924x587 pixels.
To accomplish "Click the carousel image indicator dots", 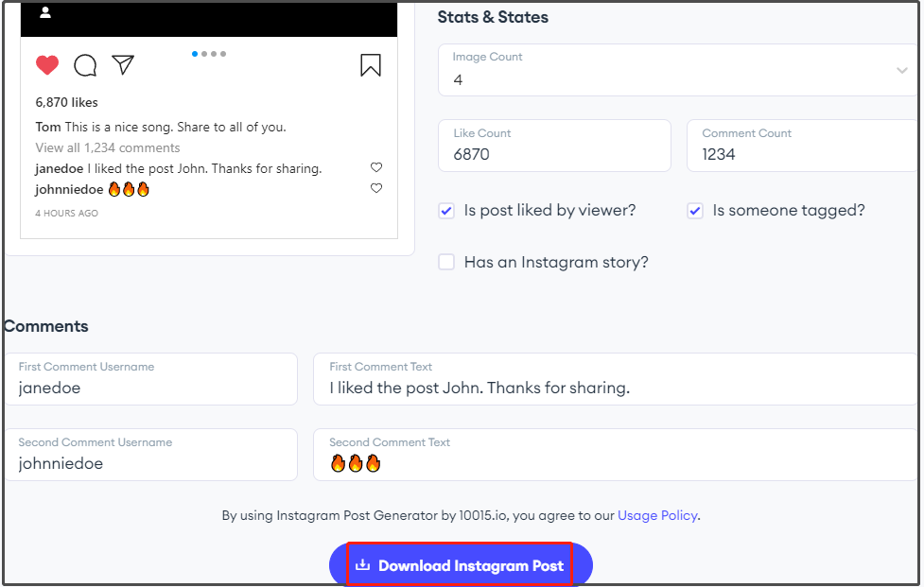I will pyautogui.click(x=209, y=54).
